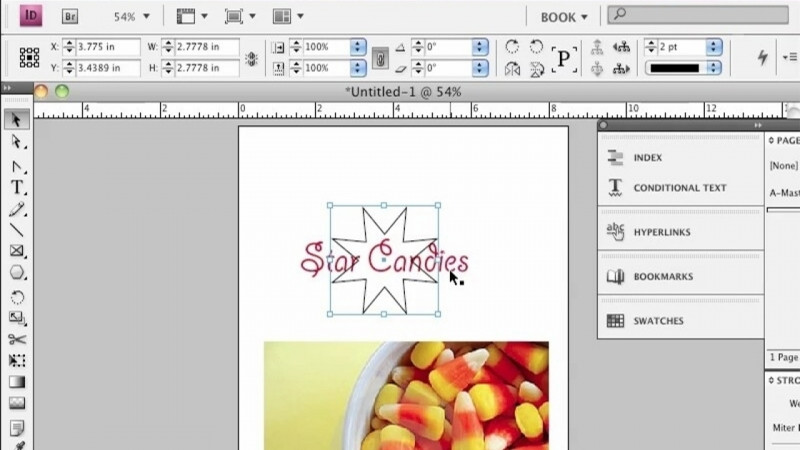800x450 pixels.
Task: Select the Gradient Feather tool
Action: (x=16, y=404)
